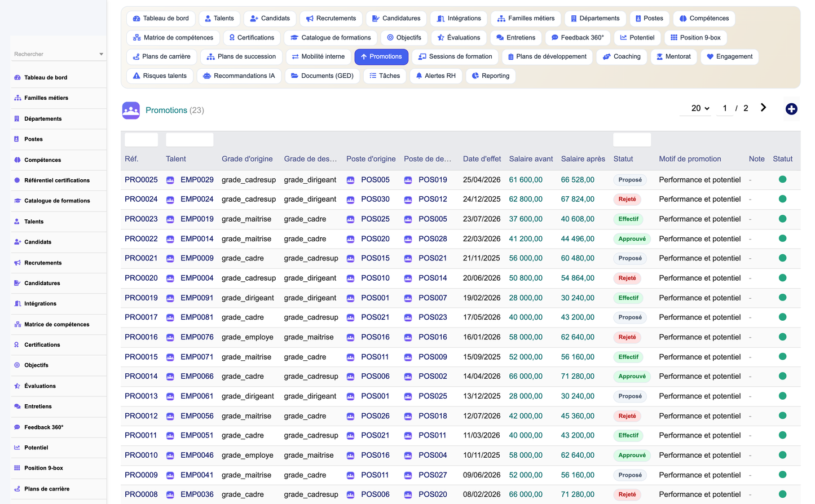Viewport: 815px width, 504px height.
Task: Open the 20 per page dropdown
Action: 701,108
